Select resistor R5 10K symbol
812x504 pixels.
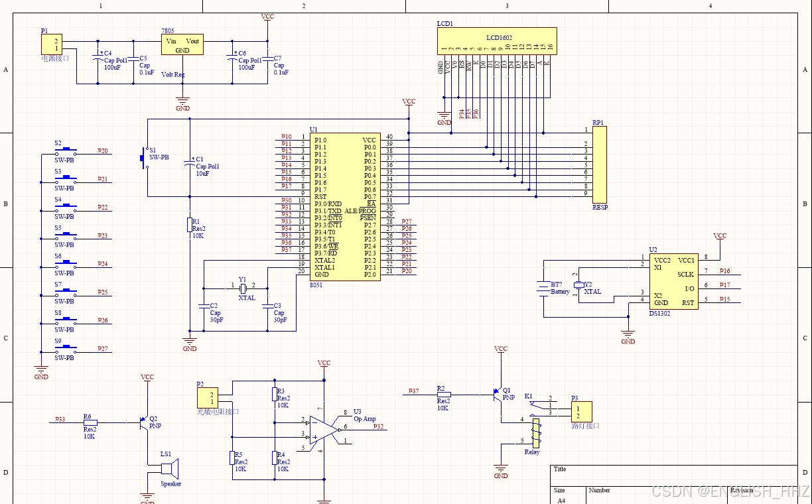pos(232,458)
